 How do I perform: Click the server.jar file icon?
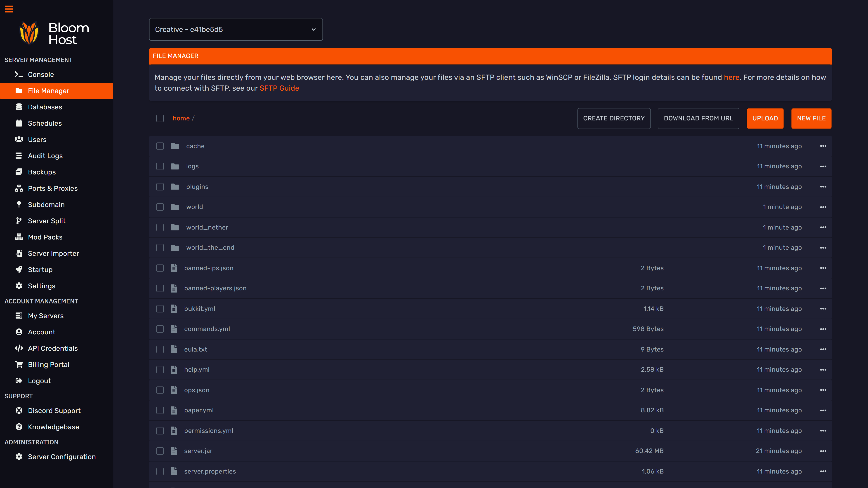click(174, 451)
